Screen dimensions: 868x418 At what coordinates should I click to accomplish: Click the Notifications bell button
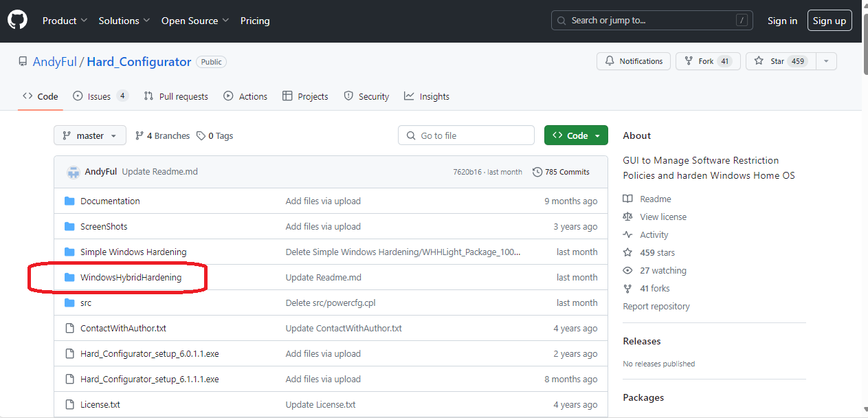634,61
